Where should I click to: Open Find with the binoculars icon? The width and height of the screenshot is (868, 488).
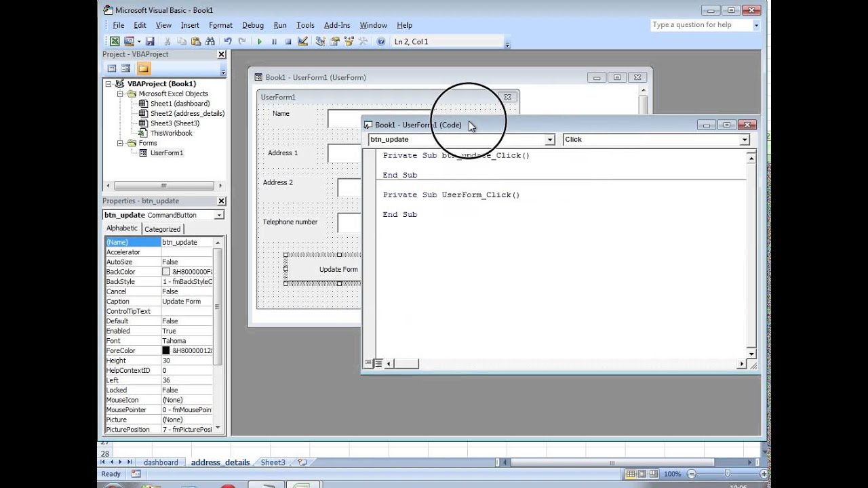coord(210,41)
